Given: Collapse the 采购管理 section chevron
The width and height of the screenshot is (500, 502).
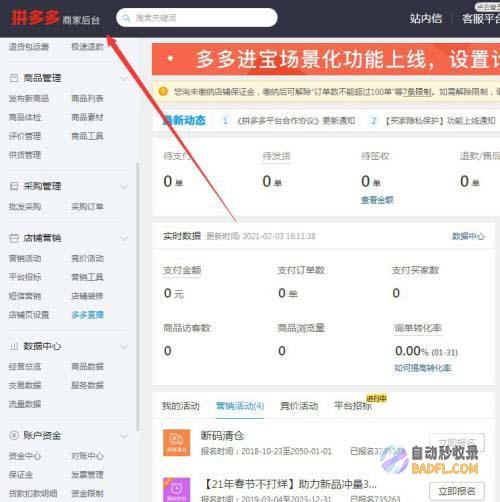Looking at the screenshot, I should (x=124, y=187).
